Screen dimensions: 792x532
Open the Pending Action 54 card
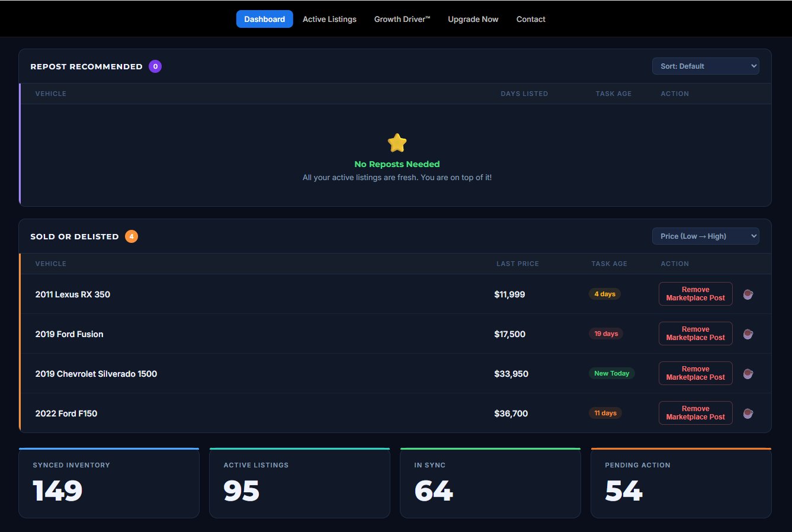(x=681, y=483)
